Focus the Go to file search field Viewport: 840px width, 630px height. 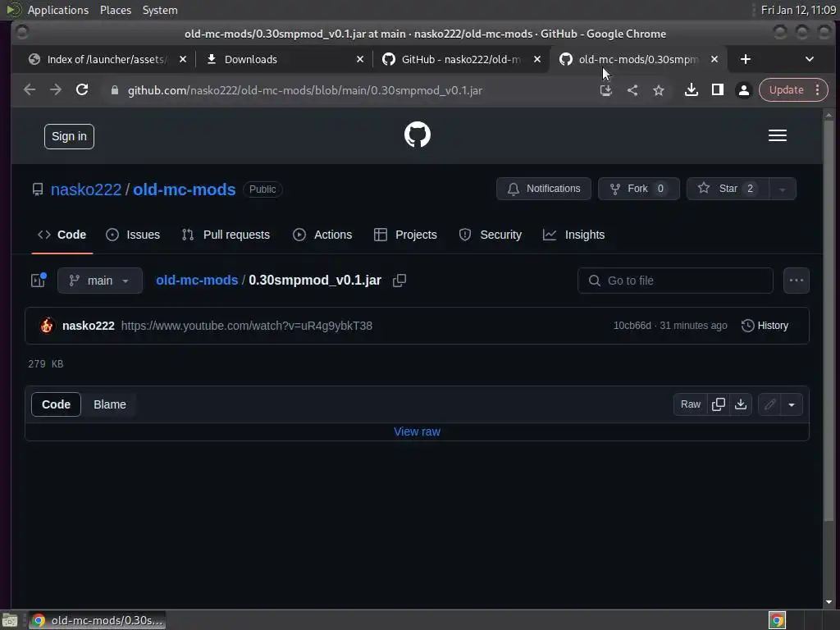675,281
